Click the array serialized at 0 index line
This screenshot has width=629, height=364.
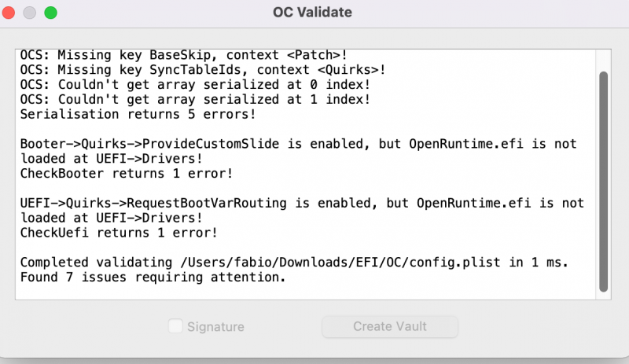195,85
